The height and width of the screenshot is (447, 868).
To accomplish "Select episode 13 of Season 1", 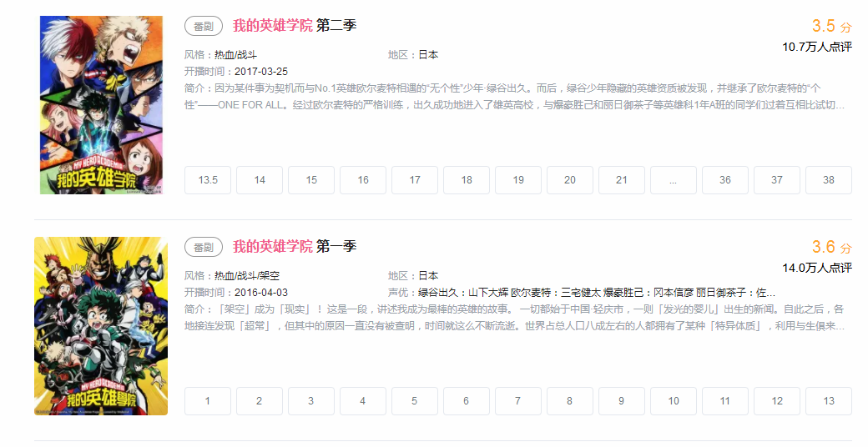I will [829, 401].
